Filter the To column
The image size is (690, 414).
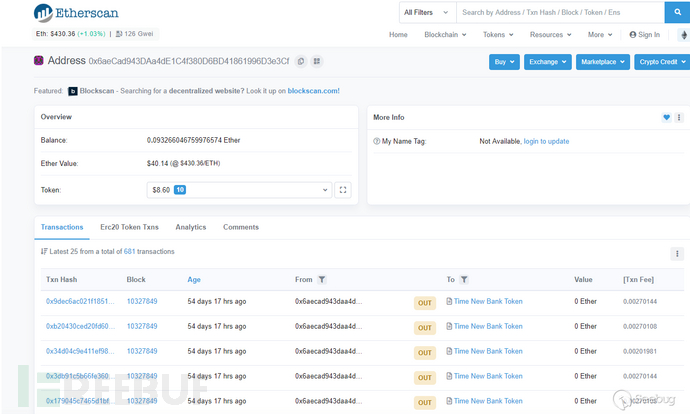click(464, 279)
